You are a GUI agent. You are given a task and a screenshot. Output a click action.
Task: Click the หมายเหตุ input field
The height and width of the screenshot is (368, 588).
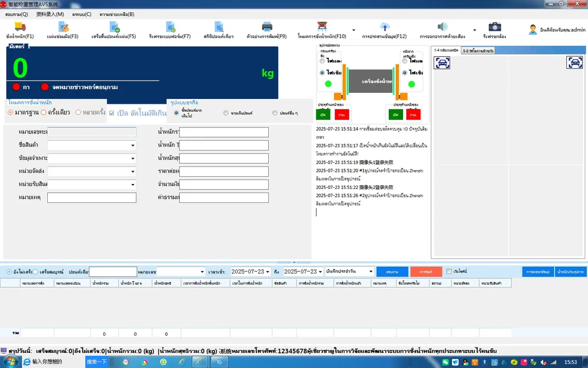click(92, 198)
